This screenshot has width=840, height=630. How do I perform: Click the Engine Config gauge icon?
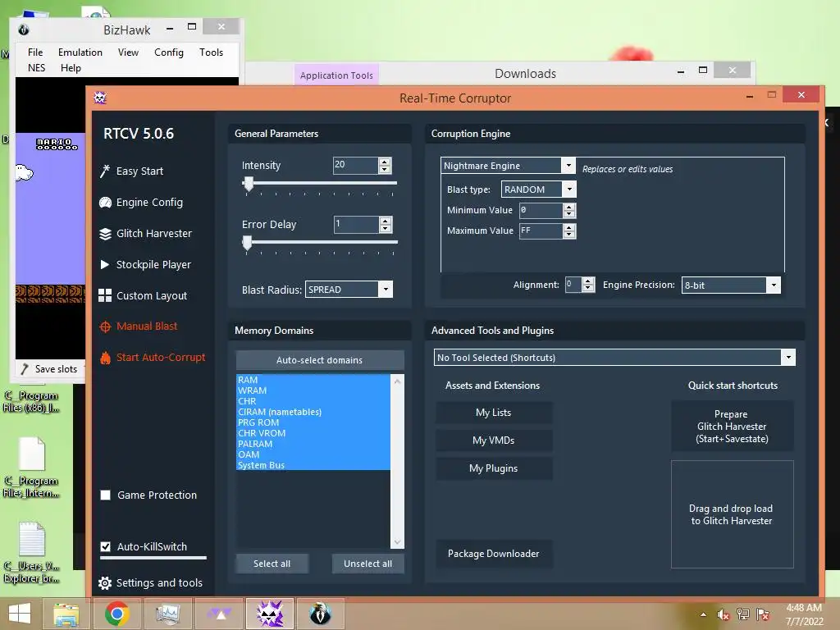[x=105, y=203]
